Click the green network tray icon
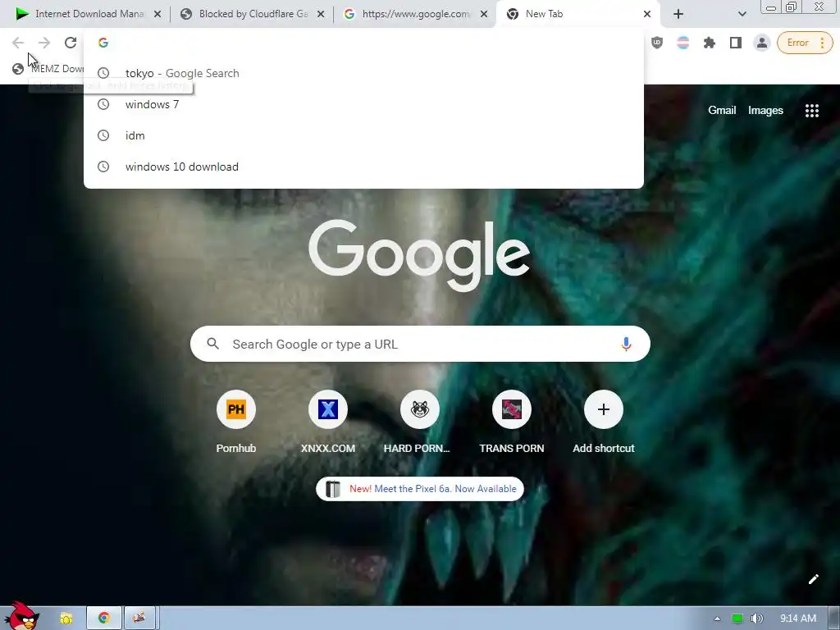The image size is (840, 630). [737, 619]
